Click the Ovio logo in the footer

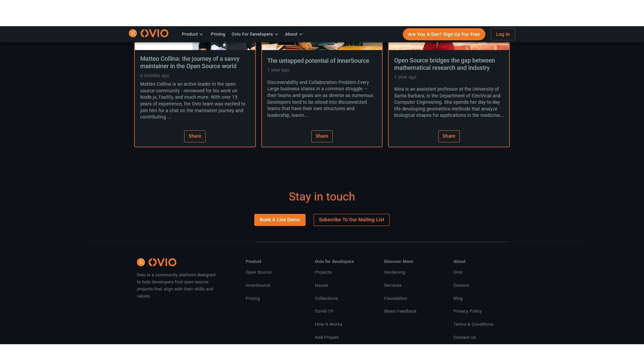[x=157, y=262]
